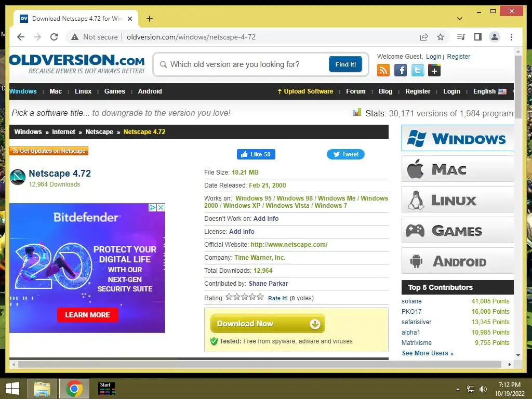
Task: Click the Download Now button
Action: pyautogui.click(x=268, y=324)
